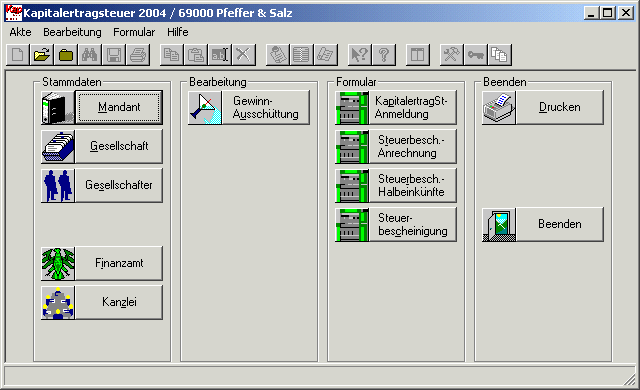Screen dimensions: 640x390
Task: Click the tools (hammer and wrench) toolbar icon
Action: [451, 55]
